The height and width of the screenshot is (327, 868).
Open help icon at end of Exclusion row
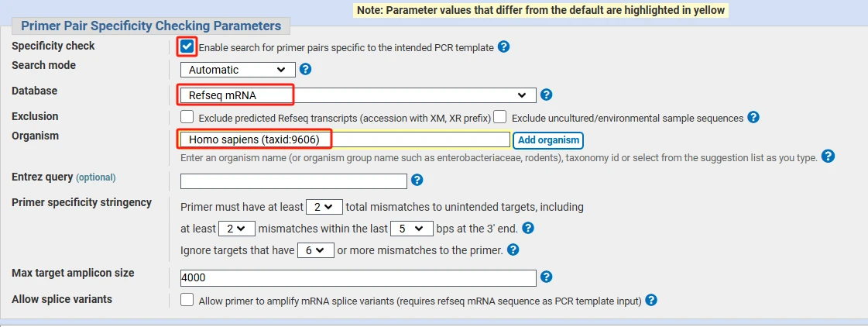tap(753, 118)
